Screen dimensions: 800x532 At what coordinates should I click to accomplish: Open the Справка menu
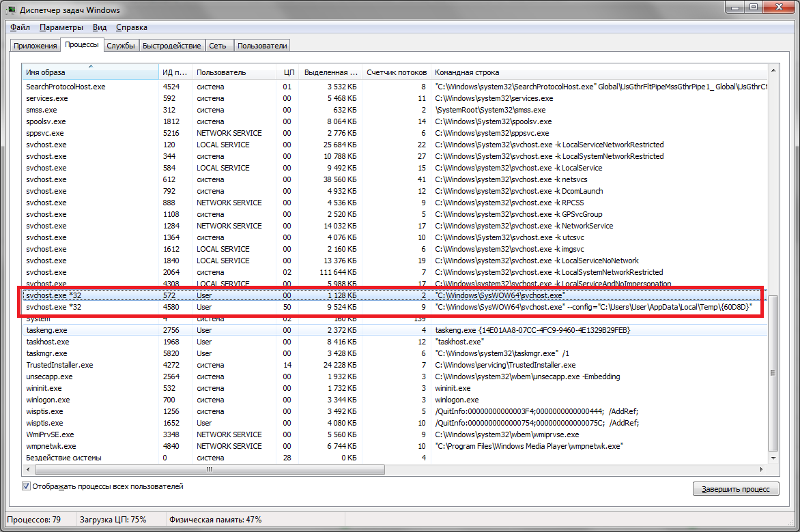click(x=131, y=27)
